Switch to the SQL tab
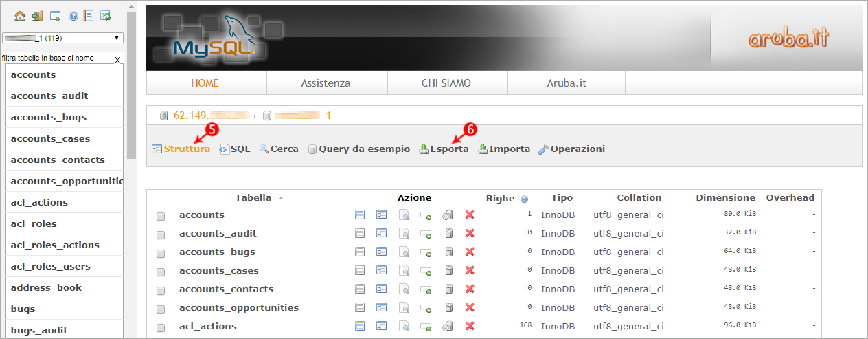This screenshot has height=339, width=868. click(x=234, y=149)
